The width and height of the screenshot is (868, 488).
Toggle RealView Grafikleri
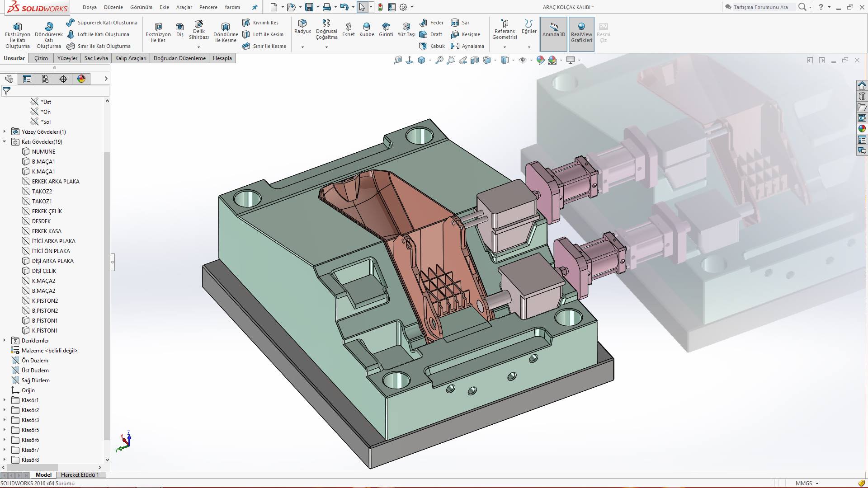coord(581,34)
